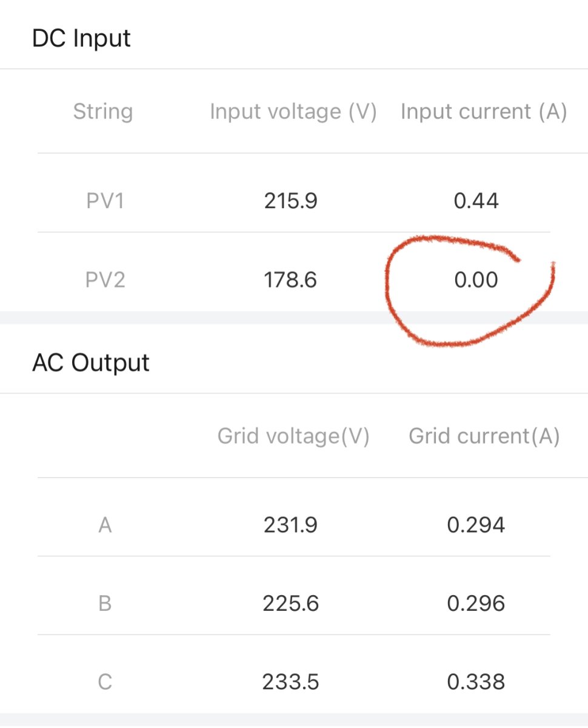The image size is (588, 728).
Task: Click the DC Input section header
Action: tap(81, 38)
